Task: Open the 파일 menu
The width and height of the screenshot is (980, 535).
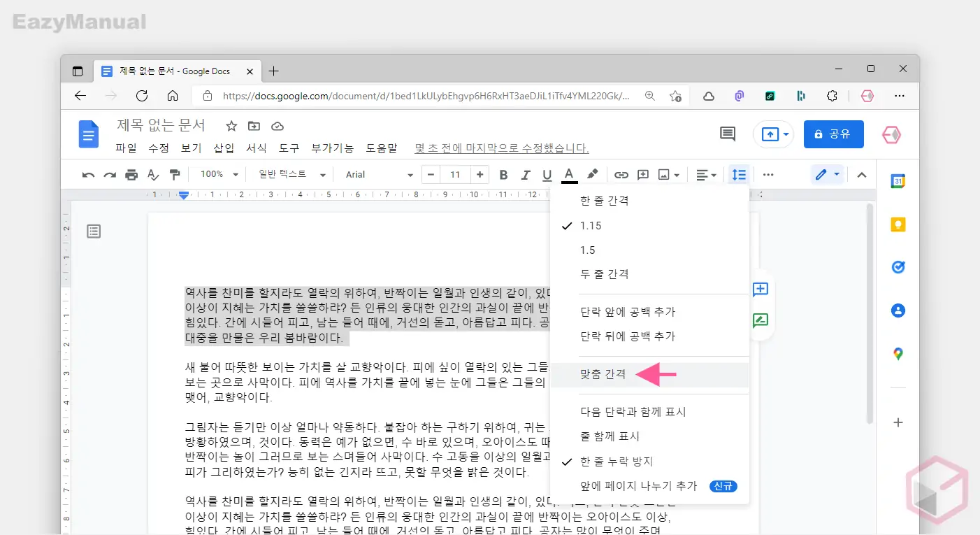Action: point(127,148)
